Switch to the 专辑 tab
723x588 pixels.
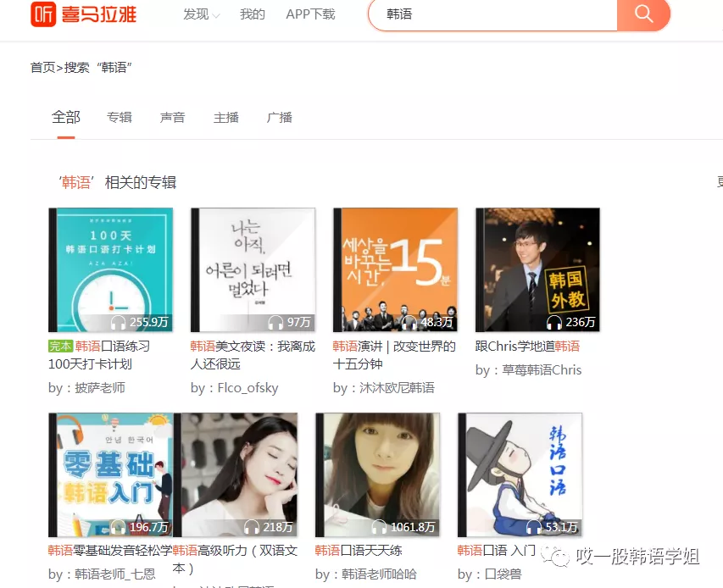120,118
